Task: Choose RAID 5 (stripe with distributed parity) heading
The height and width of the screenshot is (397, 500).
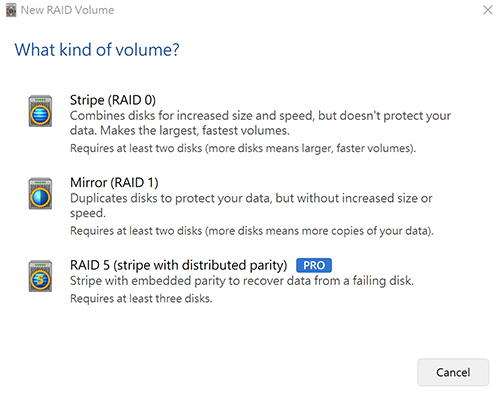Action: pyautogui.click(x=178, y=265)
